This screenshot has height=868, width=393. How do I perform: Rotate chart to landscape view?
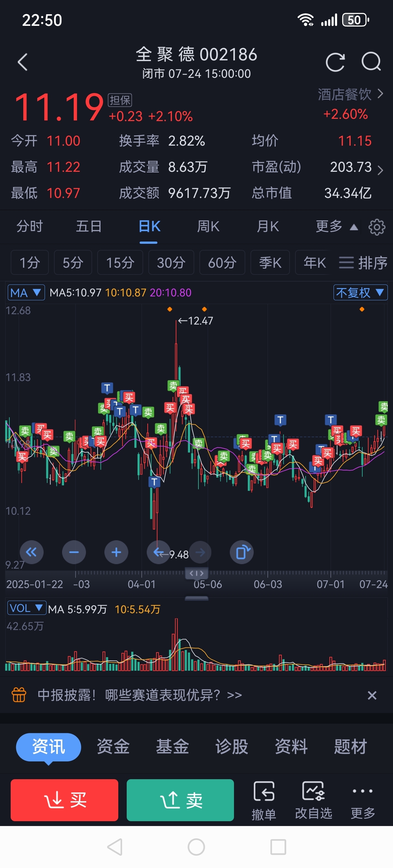(x=242, y=552)
